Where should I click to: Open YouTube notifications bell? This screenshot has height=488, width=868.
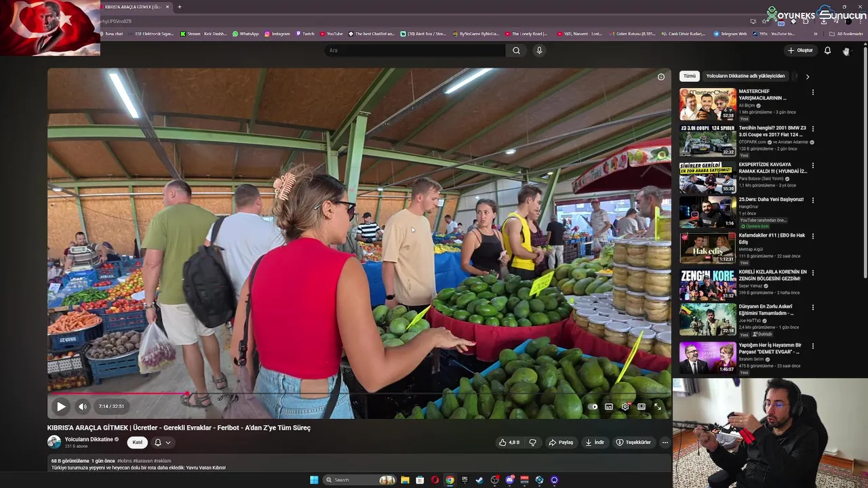point(827,50)
